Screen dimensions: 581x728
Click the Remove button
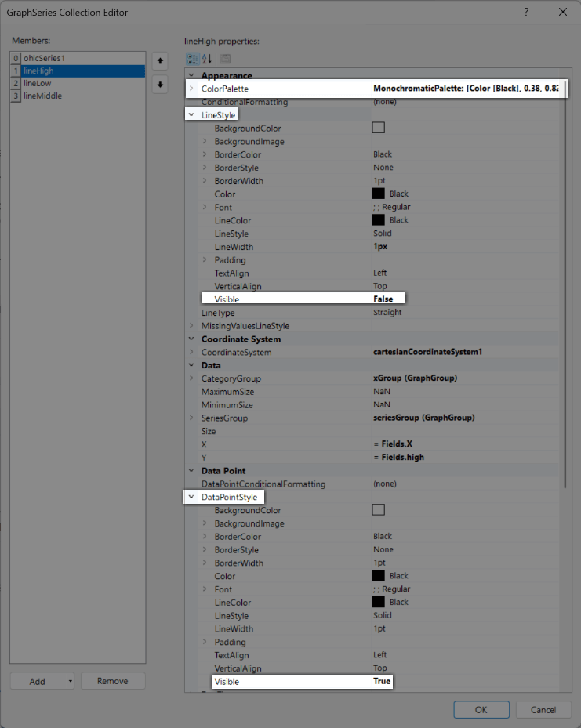point(113,681)
